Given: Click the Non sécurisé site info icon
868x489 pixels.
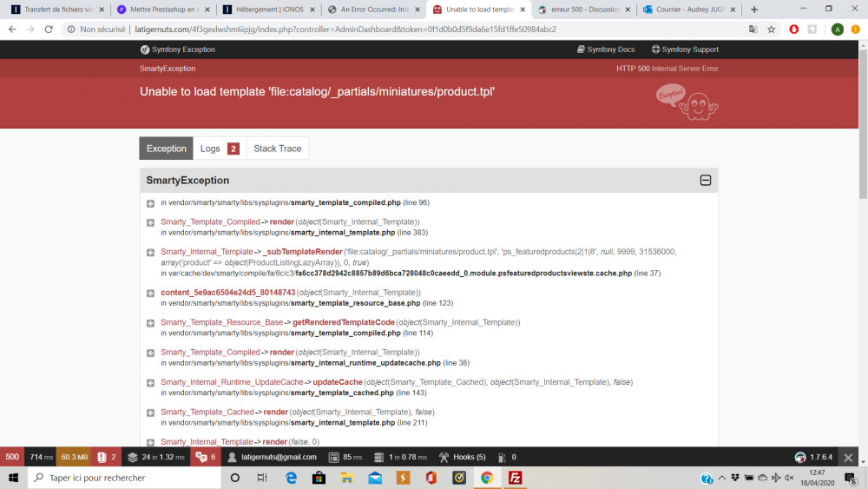Looking at the screenshot, I should (x=71, y=30).
